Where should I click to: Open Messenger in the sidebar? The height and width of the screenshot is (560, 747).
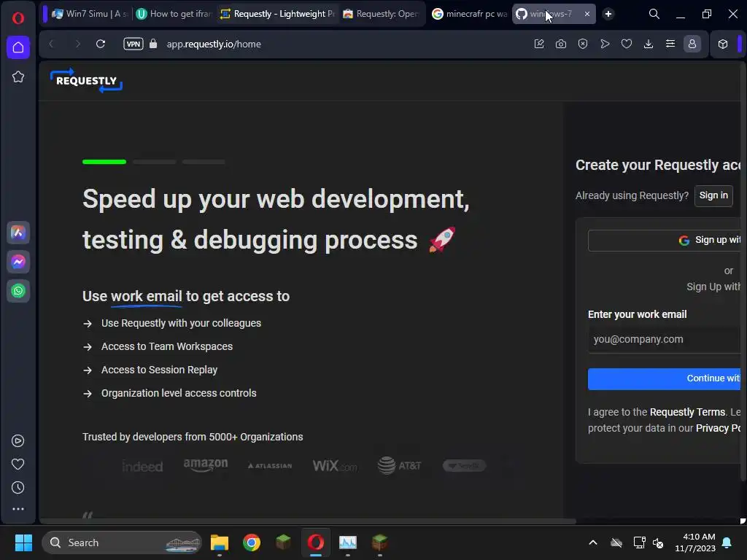18,262
